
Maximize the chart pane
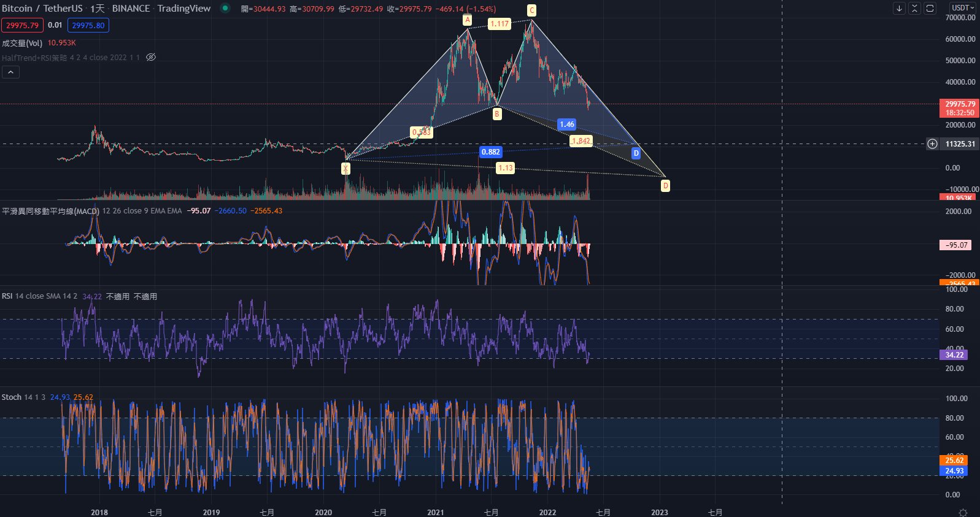pyautogui.click(x=930, y=8)
